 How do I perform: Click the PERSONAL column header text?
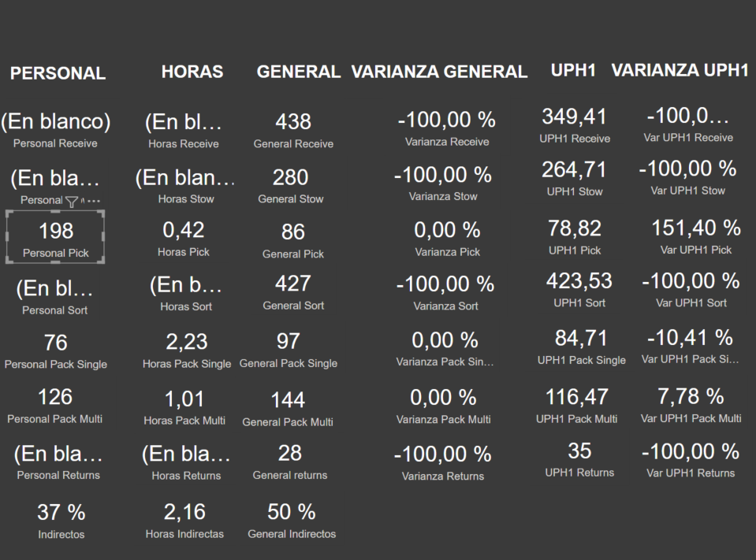coord(58,73)
